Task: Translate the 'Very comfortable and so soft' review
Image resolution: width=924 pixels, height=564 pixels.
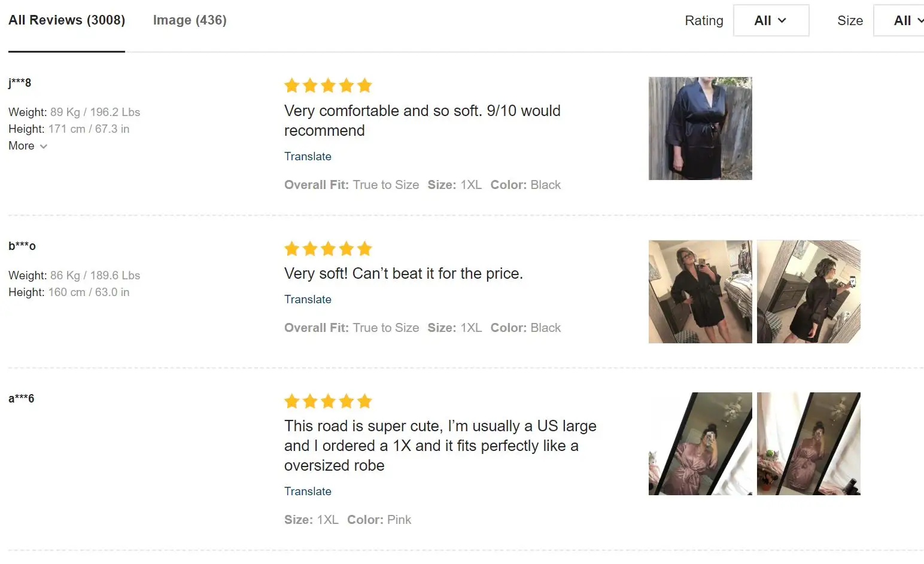Action: point(308,157)
